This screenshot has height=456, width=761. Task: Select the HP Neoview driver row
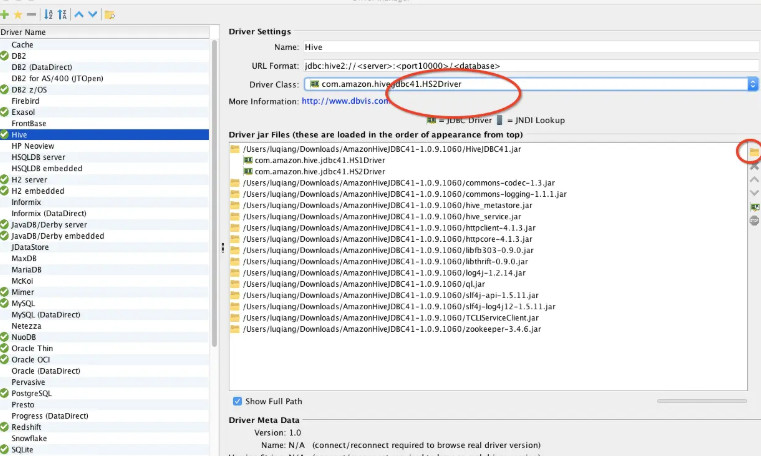105,146
